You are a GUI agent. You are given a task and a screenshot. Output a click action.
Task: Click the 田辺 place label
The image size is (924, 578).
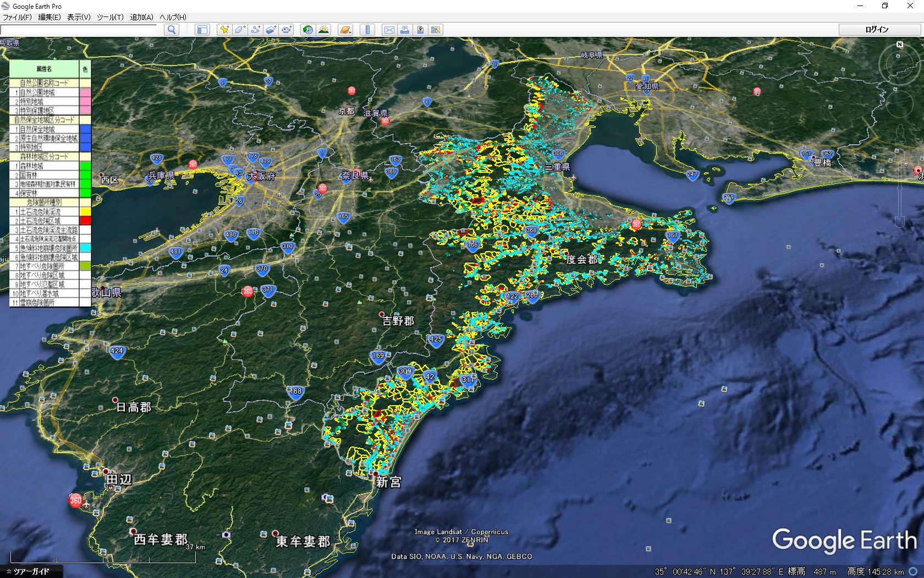(x=119, y=479)
